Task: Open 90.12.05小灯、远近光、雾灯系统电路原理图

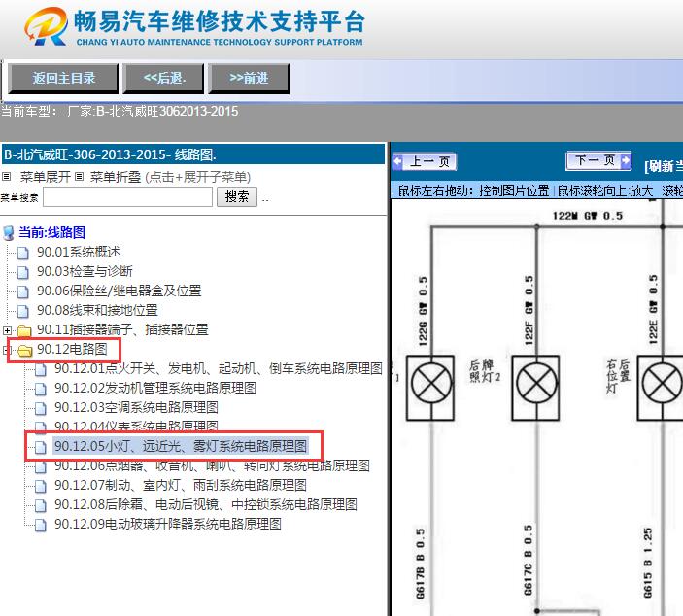Action: click(181, 446)
